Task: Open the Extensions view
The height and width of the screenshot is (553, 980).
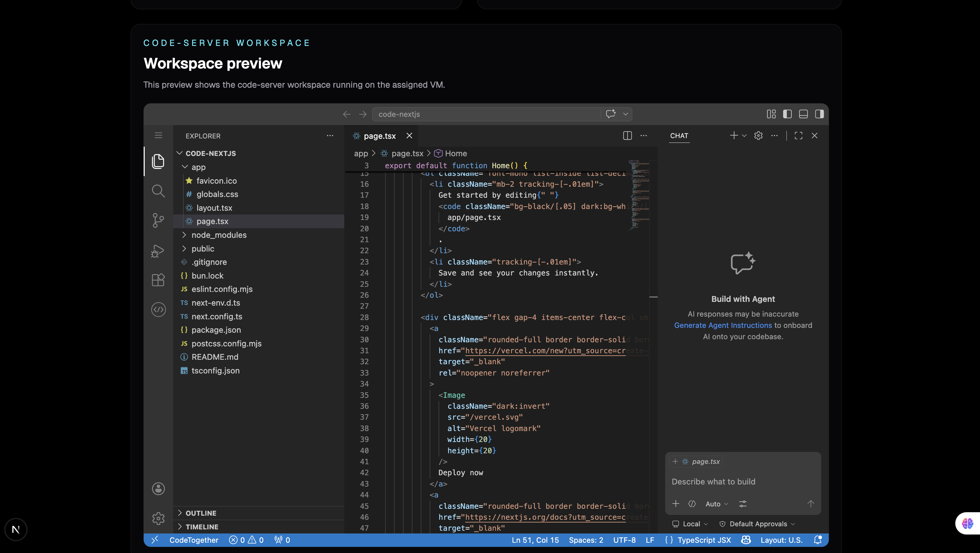Action: click(158, 280)
